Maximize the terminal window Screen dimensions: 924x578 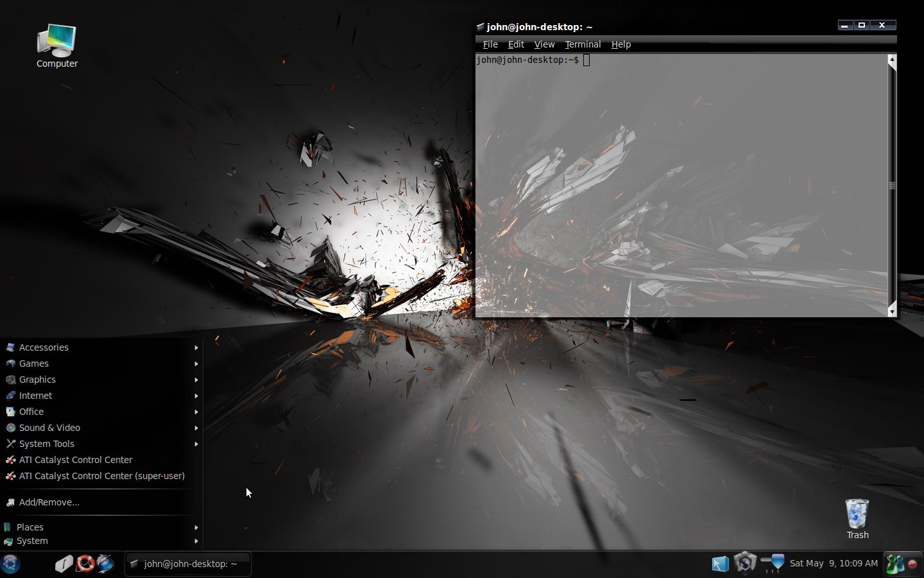pyautogui.click(x=862, y=25)
